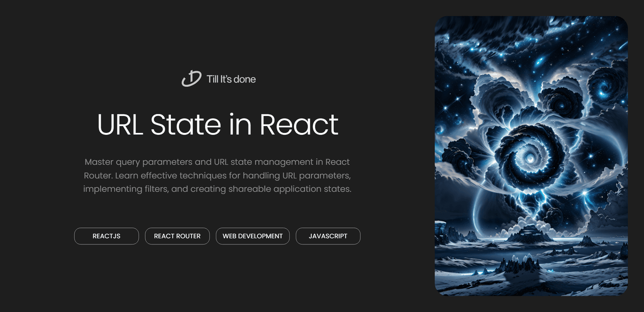This screenshot has height=312, width=644.
Task: Open the WEB DEVELOPMENT tag
Action: tap(253, 236)
